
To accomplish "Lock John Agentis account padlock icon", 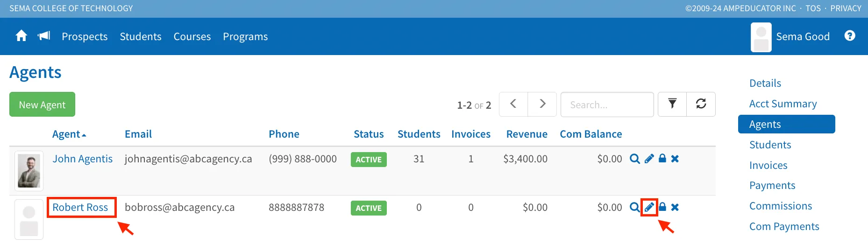I will (662, 159).
